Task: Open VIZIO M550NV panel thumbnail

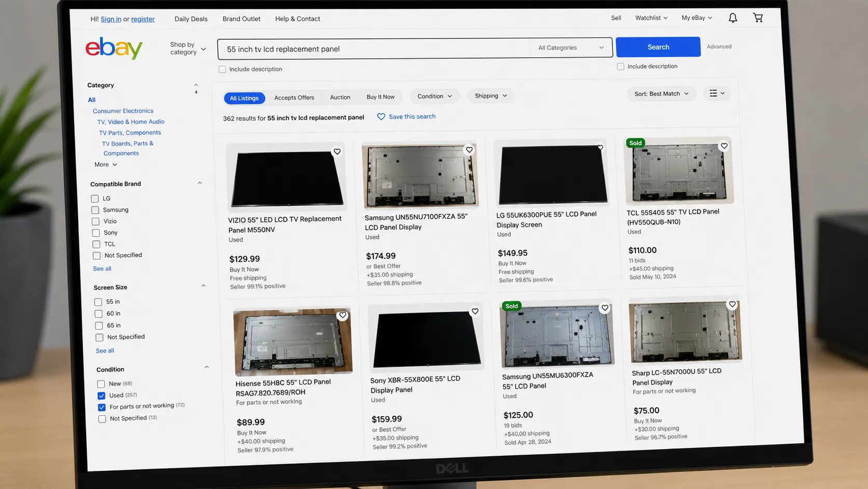Action: pos(287,178)
